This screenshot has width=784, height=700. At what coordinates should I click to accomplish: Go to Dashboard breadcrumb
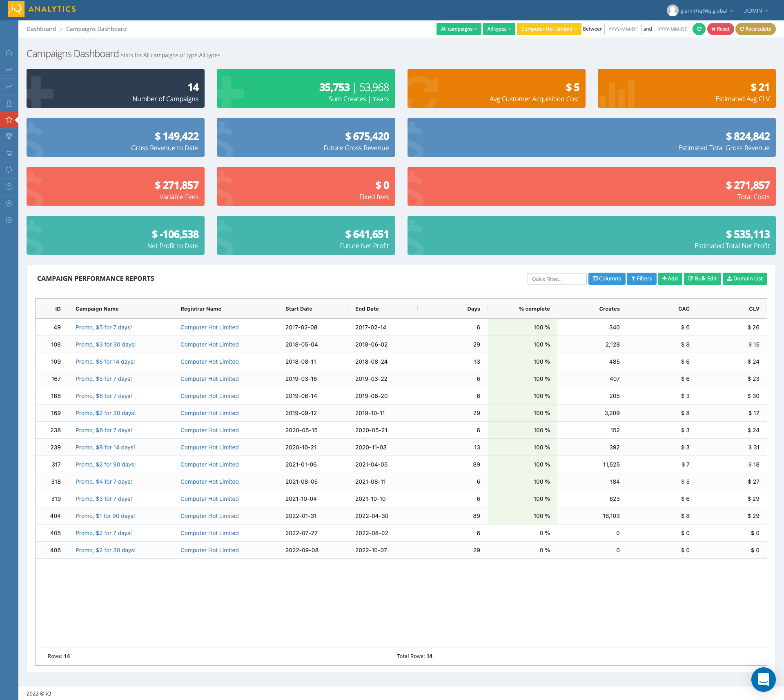coord(41,29)
